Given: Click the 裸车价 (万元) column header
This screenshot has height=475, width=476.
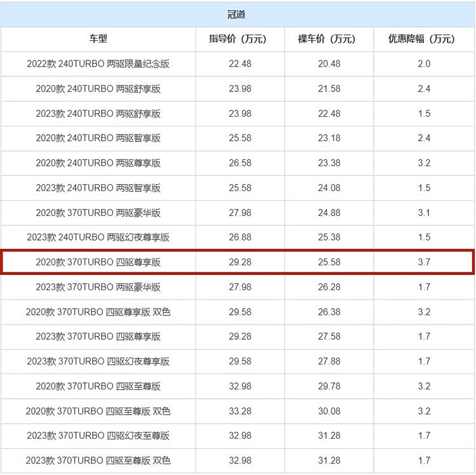Looking at the screenshot, I should (x=329, y=39).
